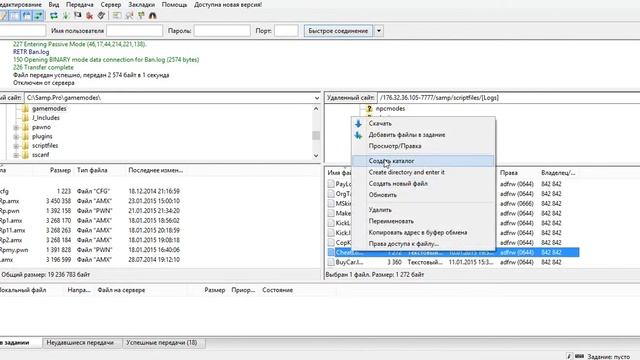Choose Копировать адрес в буфер обмена

tap(423, 233)
